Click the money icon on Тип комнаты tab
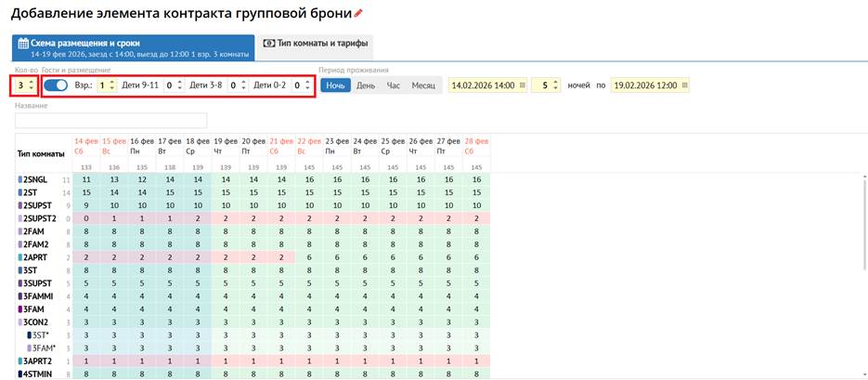The image size is (868, 380). [268, 44]
